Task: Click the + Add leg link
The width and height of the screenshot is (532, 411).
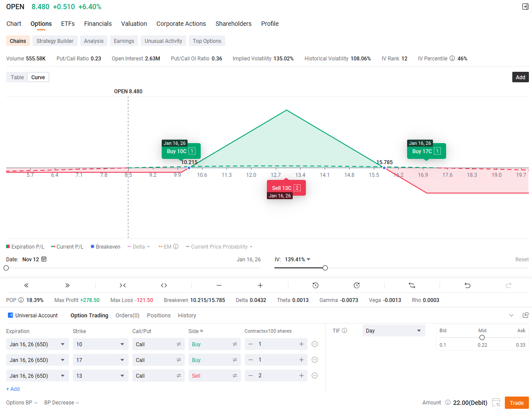Action: (x=13, y=389)
